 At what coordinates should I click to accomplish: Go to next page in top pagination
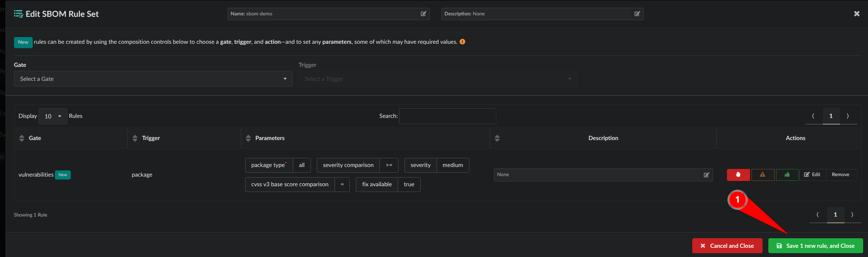coord(848,116)
